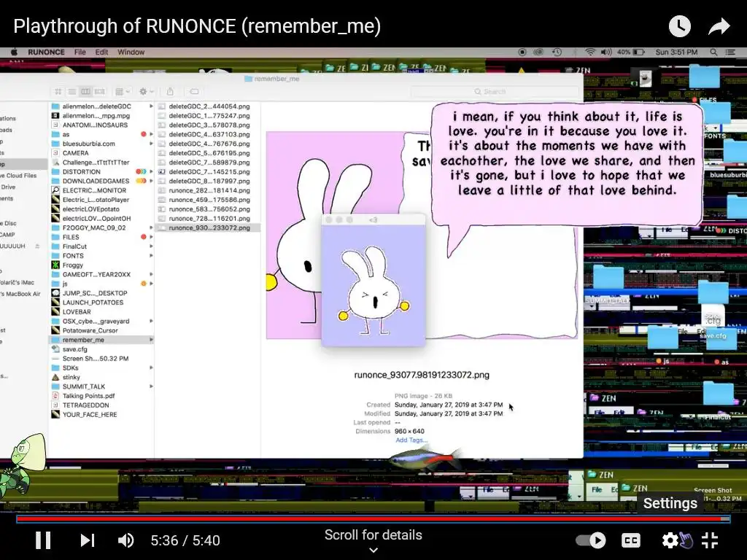The width and height of the screenshot is (747, 560).
Task: Seek along the red progress bar
Action: point(373,519)
